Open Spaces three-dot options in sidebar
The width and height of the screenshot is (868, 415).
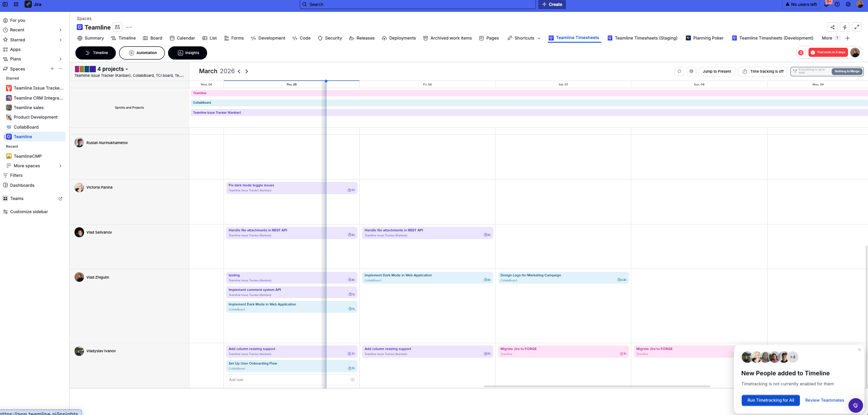[60, 69]
